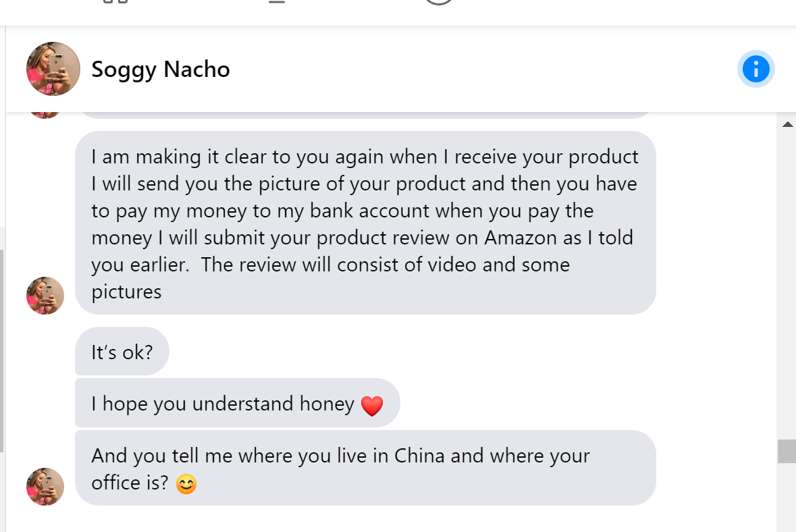The width and height of the screenshot is (796, 532).
Task: Select "I hope you understand honey" message
Action: 223,404
